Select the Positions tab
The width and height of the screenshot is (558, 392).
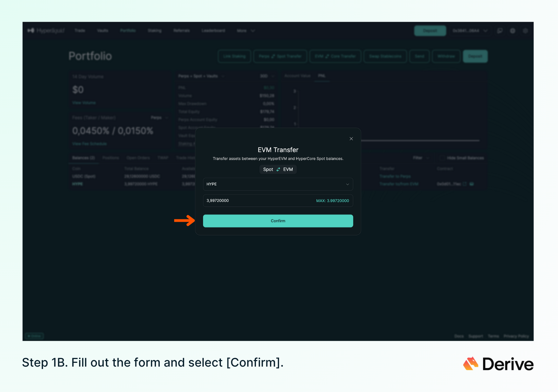pyautogui.click(x=111, y=158)
